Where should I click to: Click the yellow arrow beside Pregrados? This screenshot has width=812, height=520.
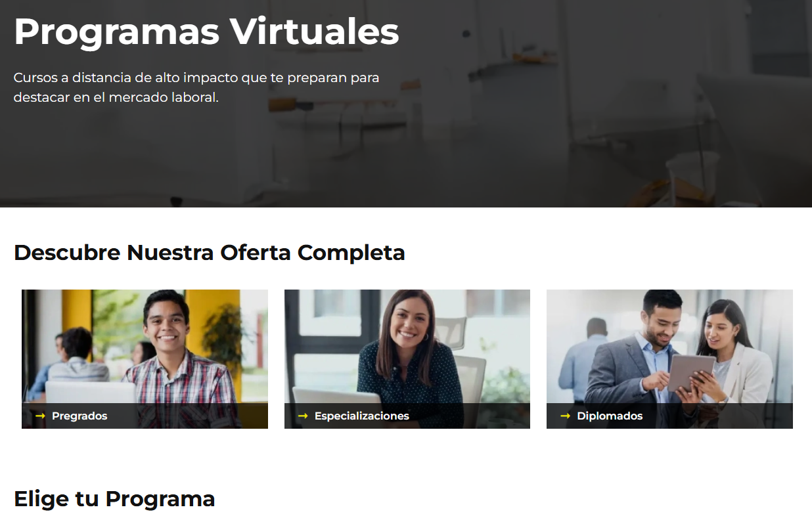pyautogui.click(x=40, y=416)
